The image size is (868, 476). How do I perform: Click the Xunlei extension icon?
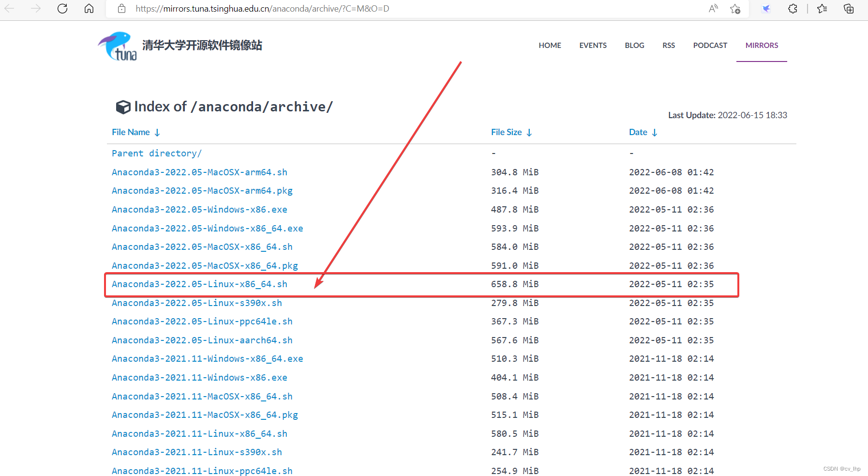pyautogui.click(x=766, y=8)
